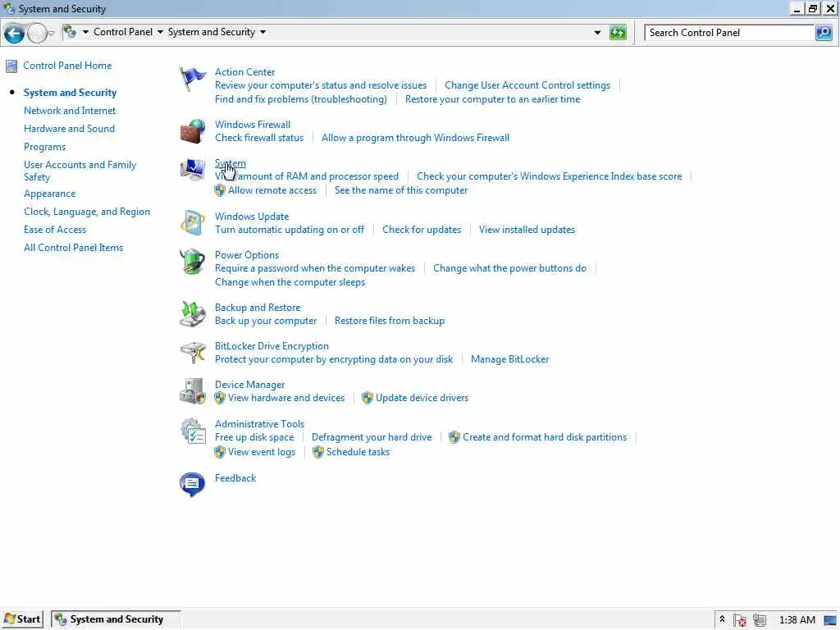Click the Control Panel Home icon

point(11,66)
